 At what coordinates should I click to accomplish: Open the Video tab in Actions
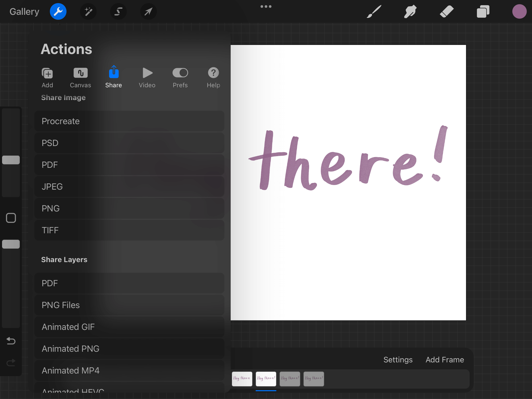(147, 77)
